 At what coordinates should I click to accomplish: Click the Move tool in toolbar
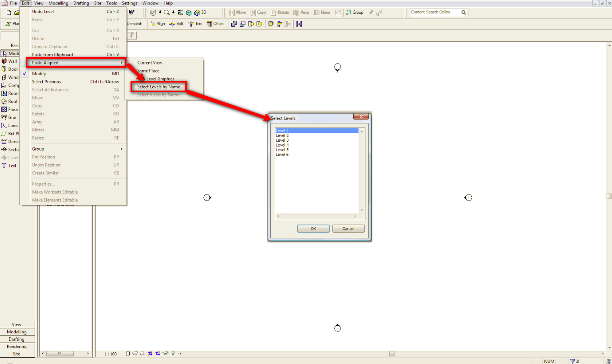coord(238,12)
